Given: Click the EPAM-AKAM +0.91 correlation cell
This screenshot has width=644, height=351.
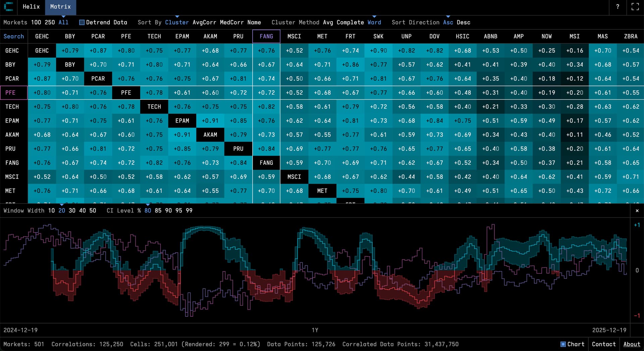Looking at the screenshot, I should (x=210, y=121).
